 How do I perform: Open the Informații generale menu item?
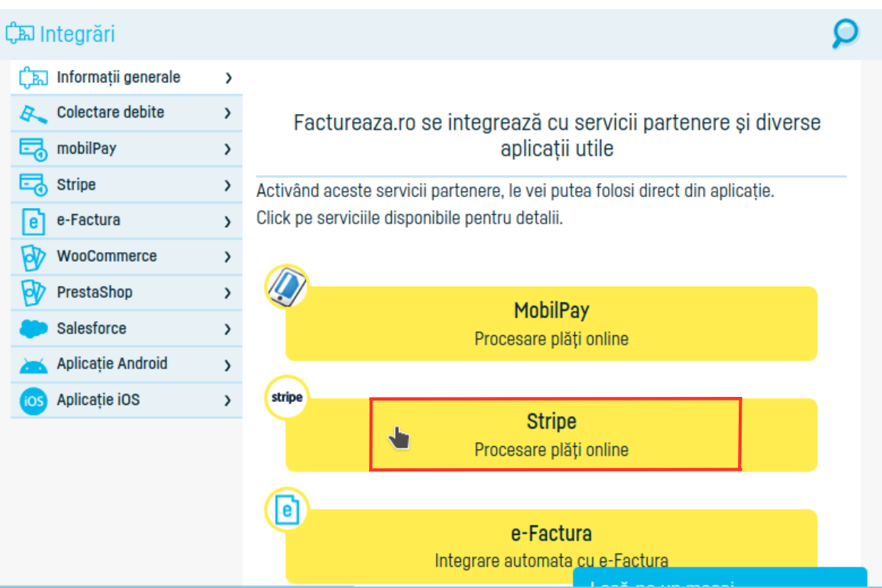coord(118,76)
